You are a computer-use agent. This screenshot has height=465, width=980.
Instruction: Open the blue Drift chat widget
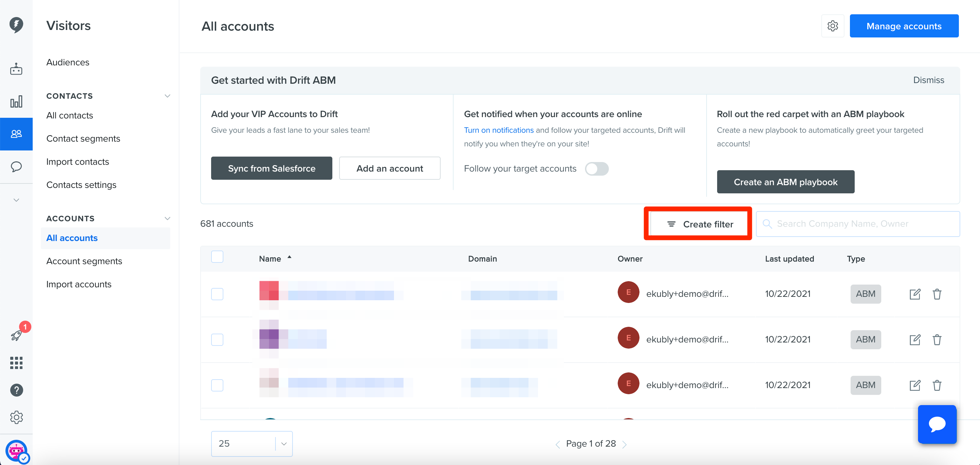(x=937, y=424)
